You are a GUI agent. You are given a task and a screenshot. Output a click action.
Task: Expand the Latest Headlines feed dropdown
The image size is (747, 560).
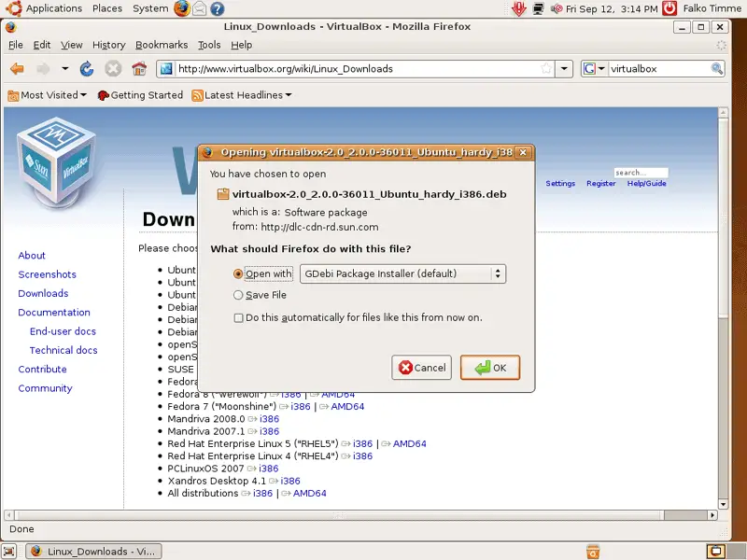click(242, 95)
